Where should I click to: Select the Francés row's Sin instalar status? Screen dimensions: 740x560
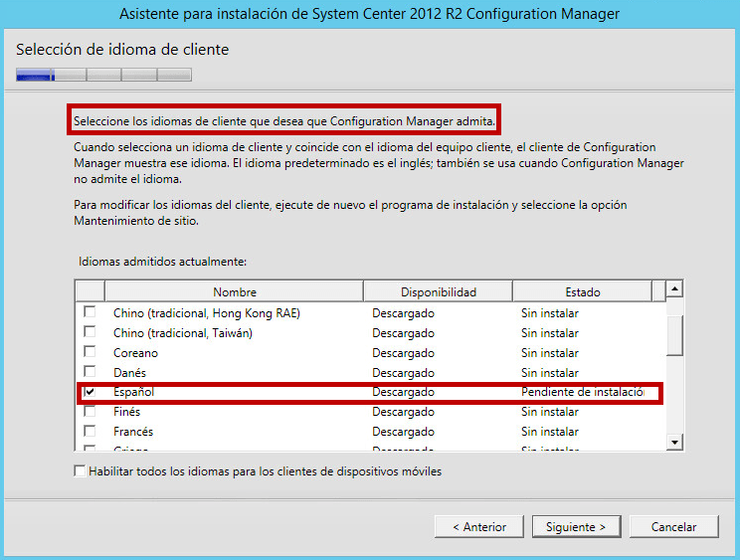(x=549, y=432)
